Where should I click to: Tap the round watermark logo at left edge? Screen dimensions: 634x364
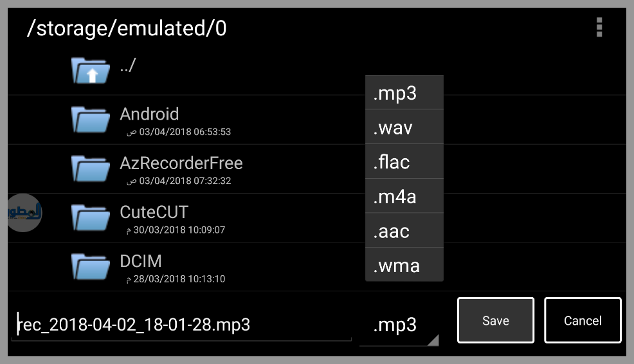pos(25,212)
